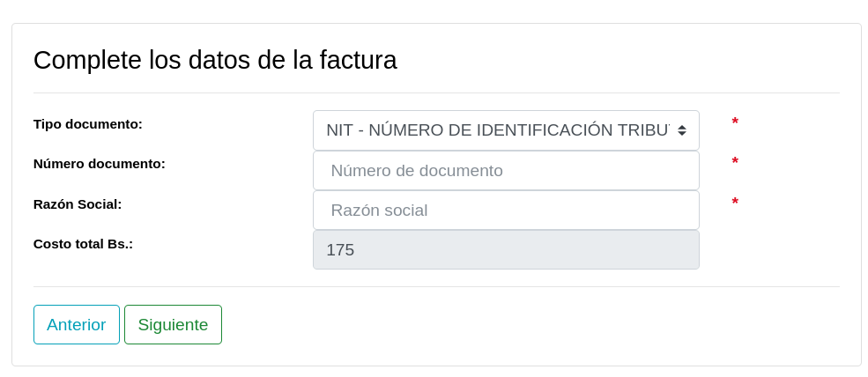Click the divider line below the heading
Screen dimensions: 868x377
point(436,92)
